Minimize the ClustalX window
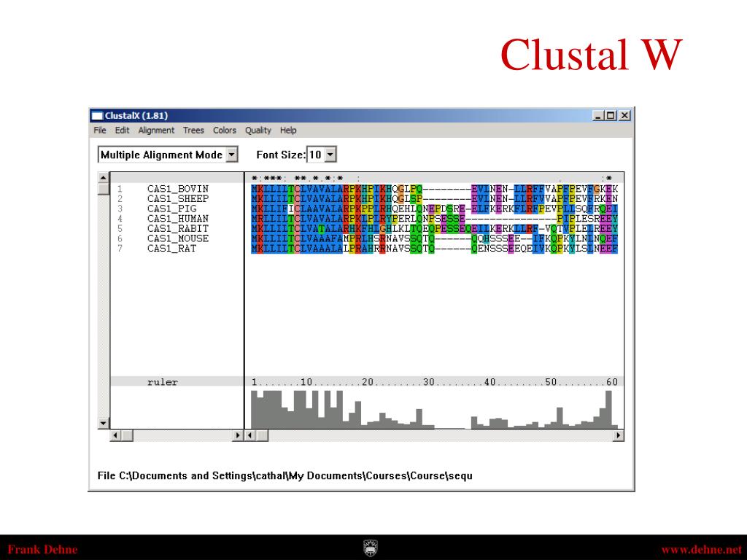 [598, 115]
